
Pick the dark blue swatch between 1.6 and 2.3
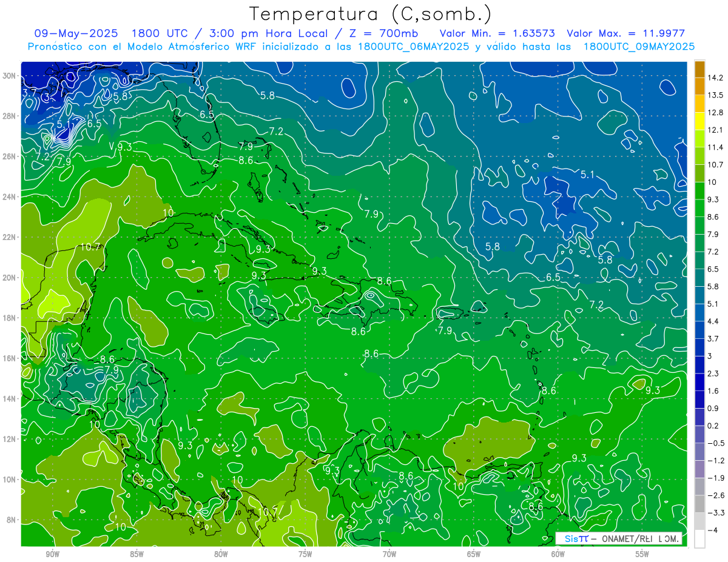[699, 382]
